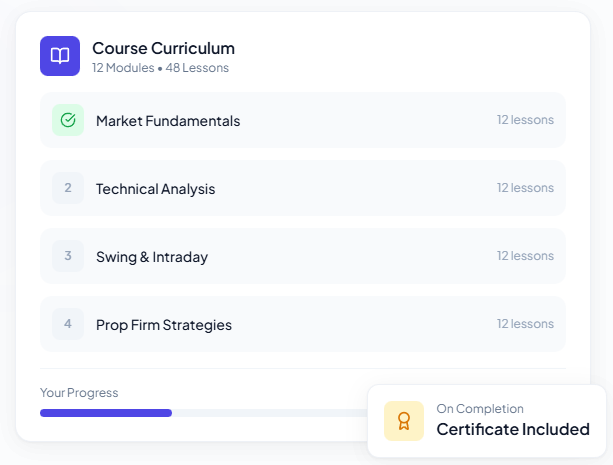Screen dimensions: 613x465
Task: Open the Market Fundamentals module
Action: [168, 121]
